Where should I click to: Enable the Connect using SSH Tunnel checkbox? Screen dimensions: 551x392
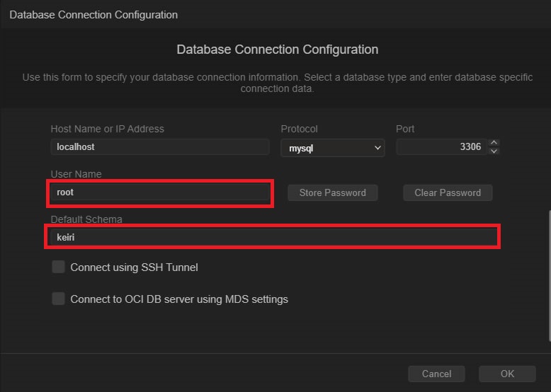click(58, 267)
